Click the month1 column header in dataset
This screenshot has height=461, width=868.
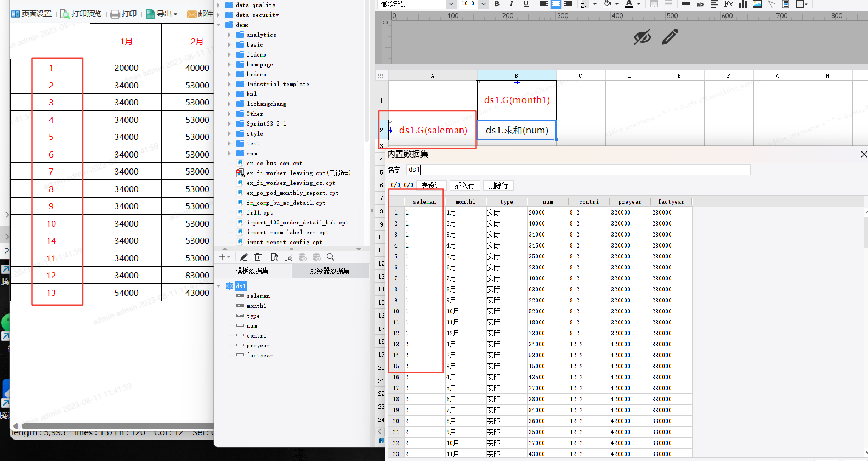coord(466,201)
